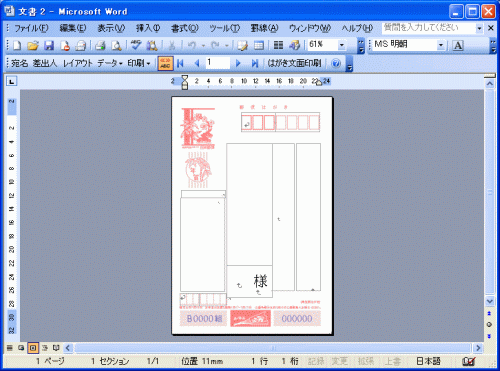The width and height of the screenshot is (500, 371).
Task: Toggle the 変更 track changes indicator
Action: (340, 361)
